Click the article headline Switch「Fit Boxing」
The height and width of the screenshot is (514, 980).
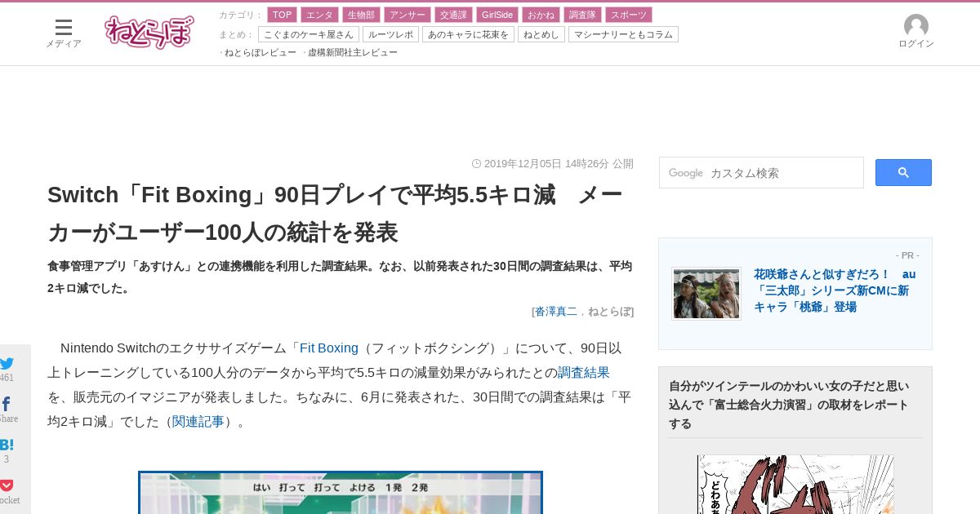[335, 214]
